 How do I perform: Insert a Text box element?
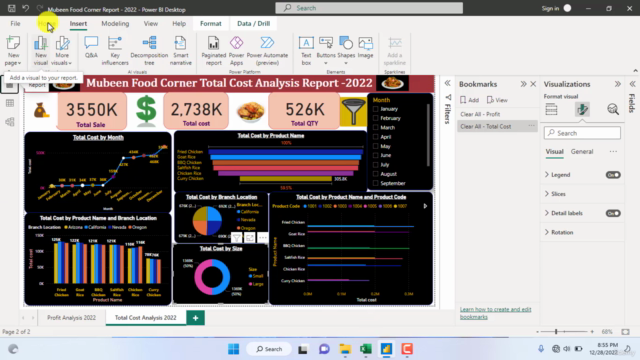[306, 51]
